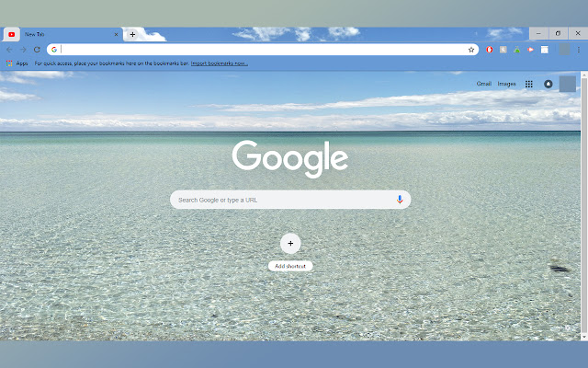Open Chrome profile avatar in toolbar
Image resolution: width=588 pixels, height=368 pixels.
click(564, 50)
